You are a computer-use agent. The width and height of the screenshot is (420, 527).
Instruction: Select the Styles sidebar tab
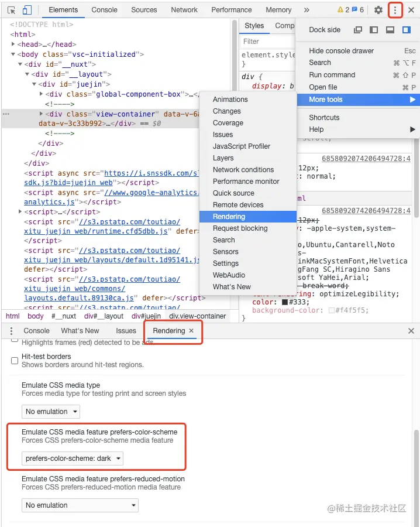(254, 26)
